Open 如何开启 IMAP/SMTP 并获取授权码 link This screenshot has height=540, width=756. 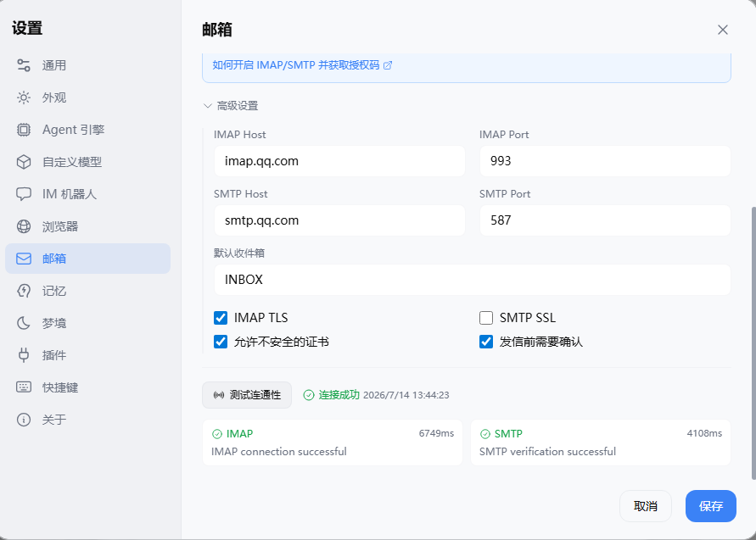click(x=302, y=65)
